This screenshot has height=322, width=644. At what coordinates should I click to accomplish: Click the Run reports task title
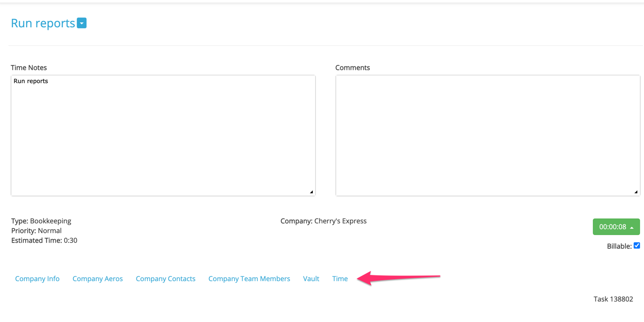coord(43,23)
